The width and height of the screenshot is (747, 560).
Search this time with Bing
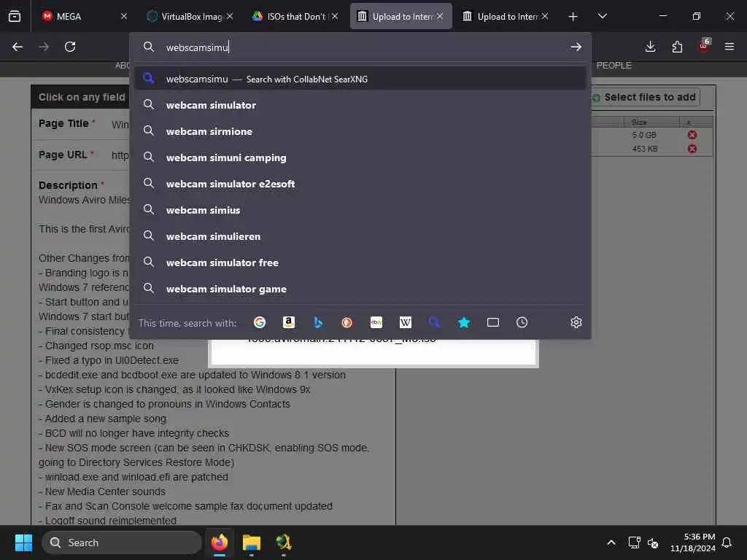coord(318,322)
